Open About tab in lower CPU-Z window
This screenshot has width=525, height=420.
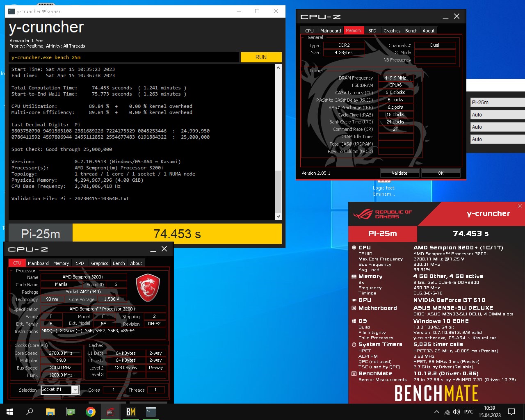pyautogui.click(x=136, y=263)
